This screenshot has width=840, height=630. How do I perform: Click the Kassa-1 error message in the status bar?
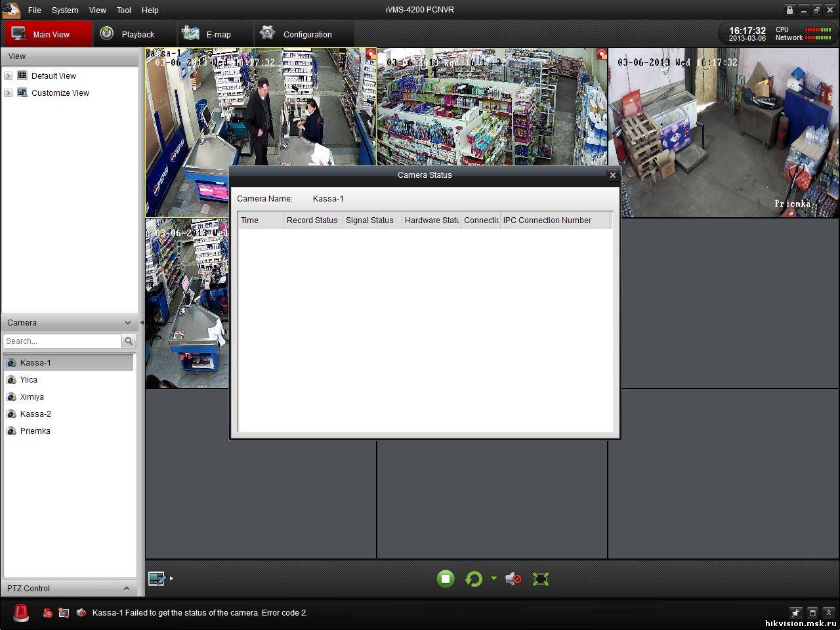pyautogui.click(x=200, y=613)
